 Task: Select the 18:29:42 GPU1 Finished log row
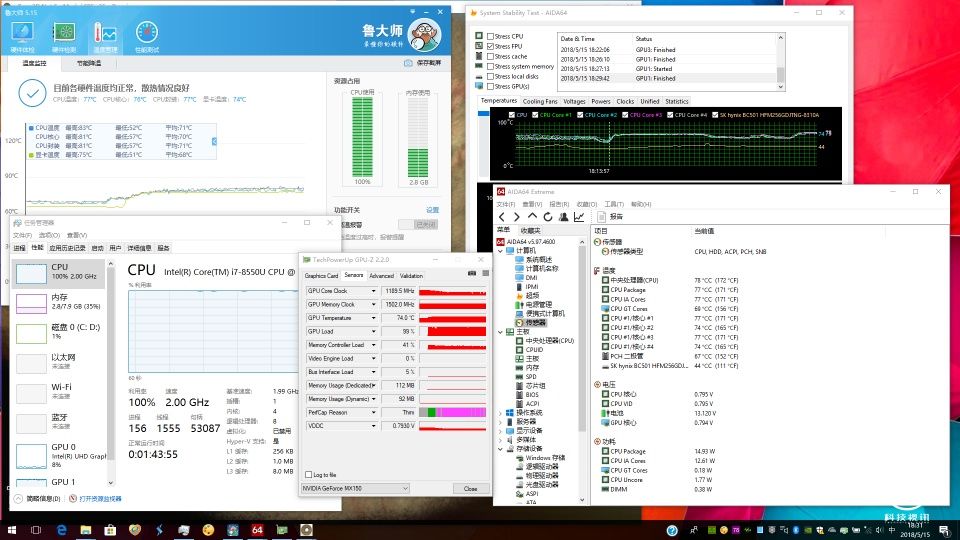(667, 78)
